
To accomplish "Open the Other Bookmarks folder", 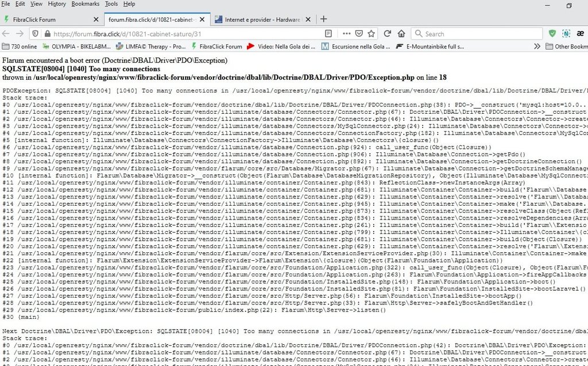I will coord(566,47).
